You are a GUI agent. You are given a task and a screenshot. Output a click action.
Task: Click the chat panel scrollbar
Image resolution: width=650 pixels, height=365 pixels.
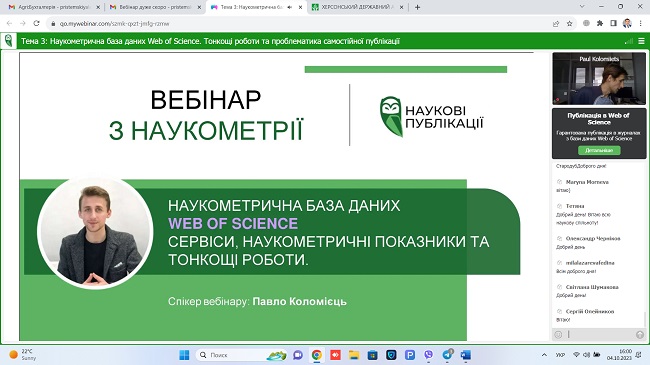[x=645, y=319]
